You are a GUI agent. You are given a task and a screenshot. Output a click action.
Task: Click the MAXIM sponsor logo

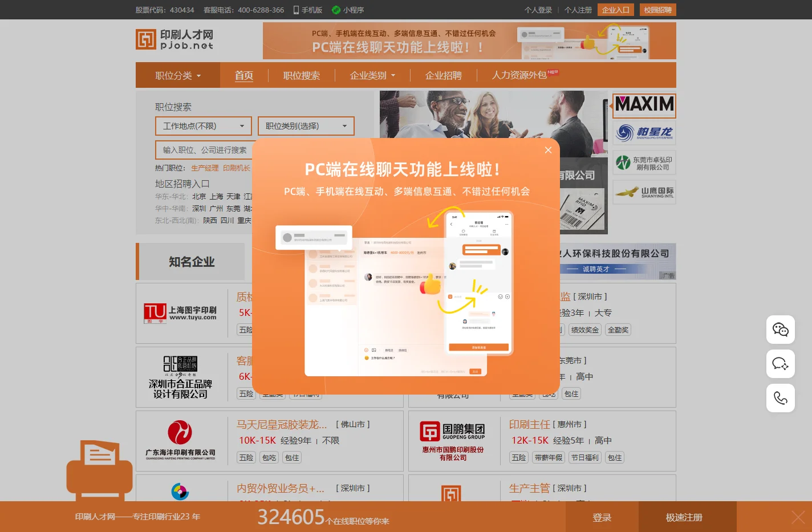644,106
